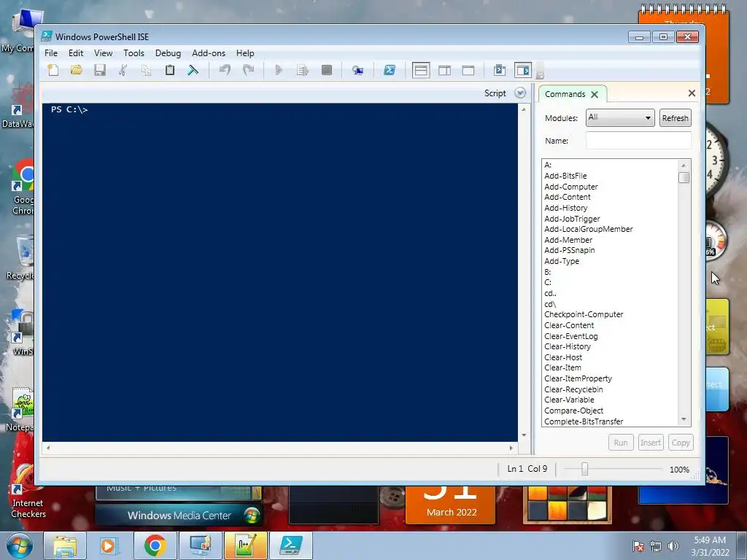Show script pane maximized layout icon
This screenshot has width=747, height=560.
click(468, 71)
